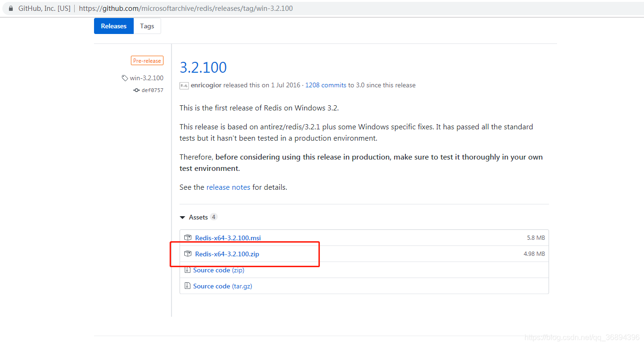Screen dimensions: 644x346
Task: Click the commit icon beside def0757
Action: pos(137,90)
